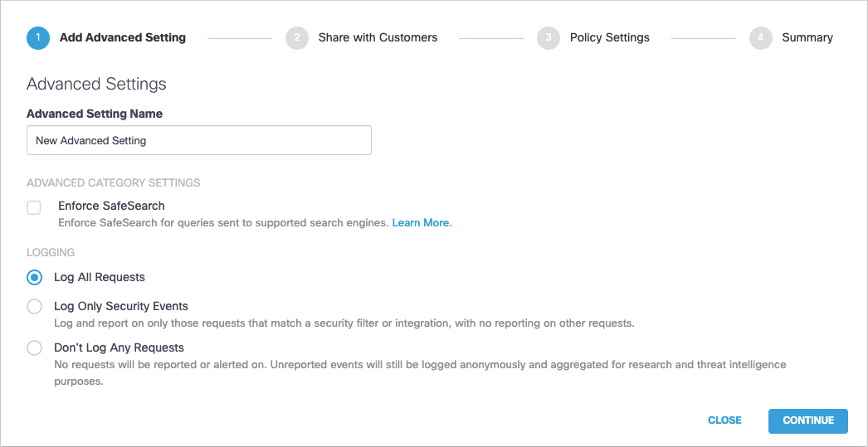868x447 pixels.
Task: Jump to the Summary step label
Action: tap(807, 37)
